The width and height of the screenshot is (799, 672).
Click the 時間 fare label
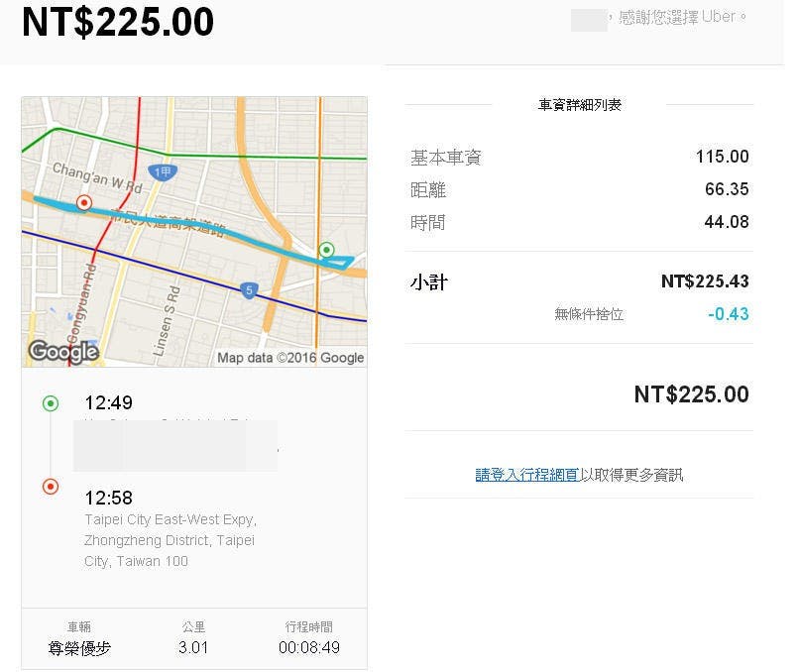click(428, 222)
